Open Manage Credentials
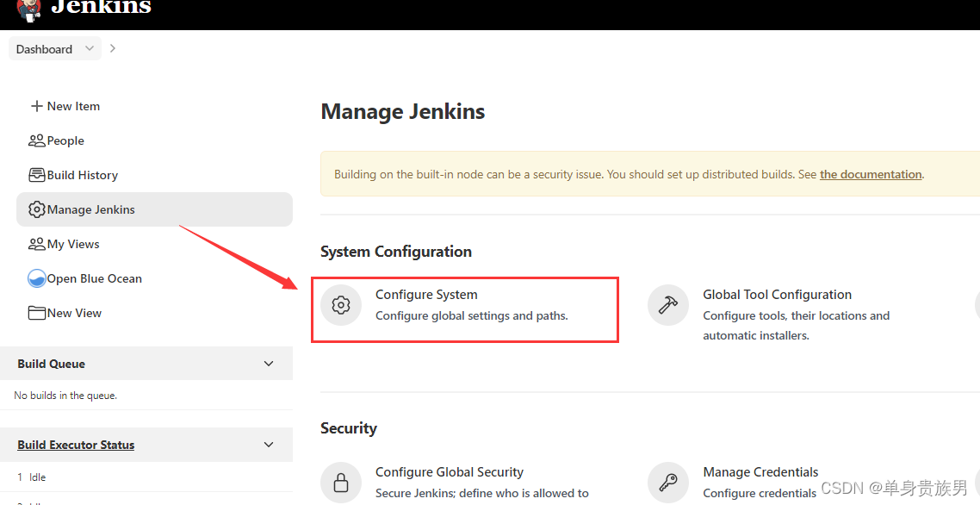This screenshot has height=505, width=980. 760,472
